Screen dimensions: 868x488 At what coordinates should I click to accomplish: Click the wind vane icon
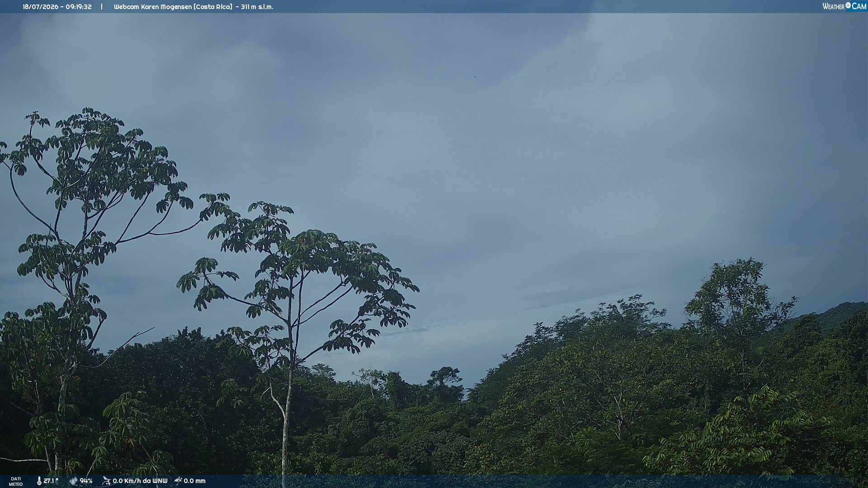[x=106, y=481]
